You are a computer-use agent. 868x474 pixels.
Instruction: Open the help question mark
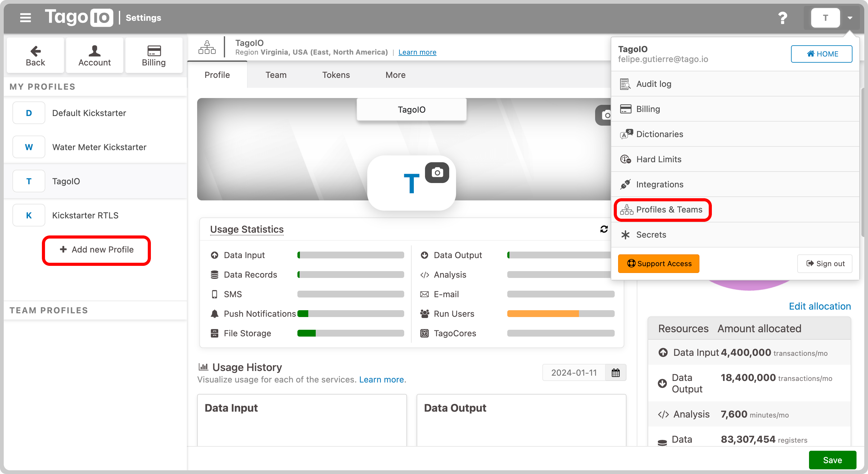click(x=782, y=18)
